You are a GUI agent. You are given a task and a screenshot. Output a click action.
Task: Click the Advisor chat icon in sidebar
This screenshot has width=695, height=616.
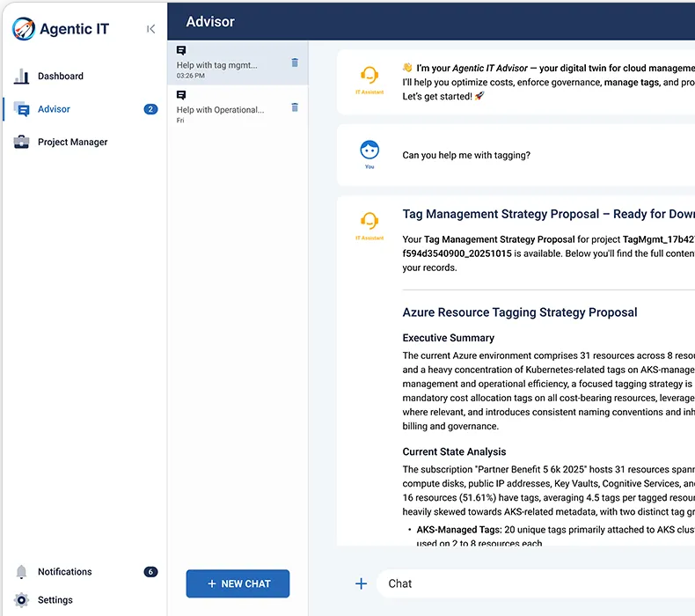click(x=21, y=109)
